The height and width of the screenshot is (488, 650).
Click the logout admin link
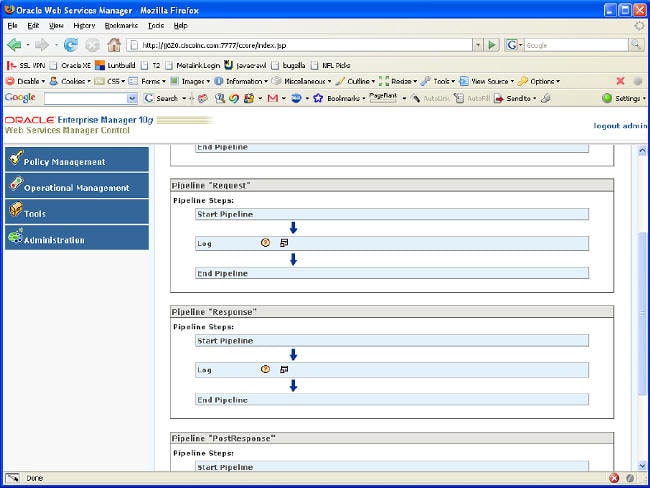point(620,126)
